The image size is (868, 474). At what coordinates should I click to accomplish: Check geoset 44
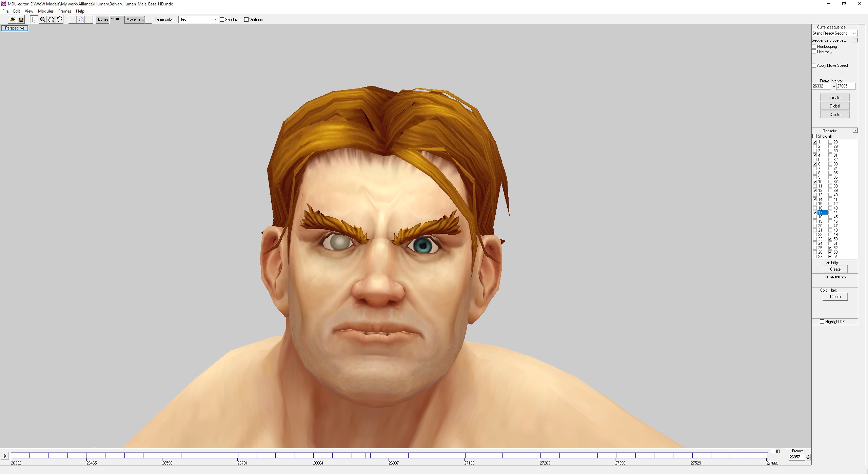[x=830, y=213]
